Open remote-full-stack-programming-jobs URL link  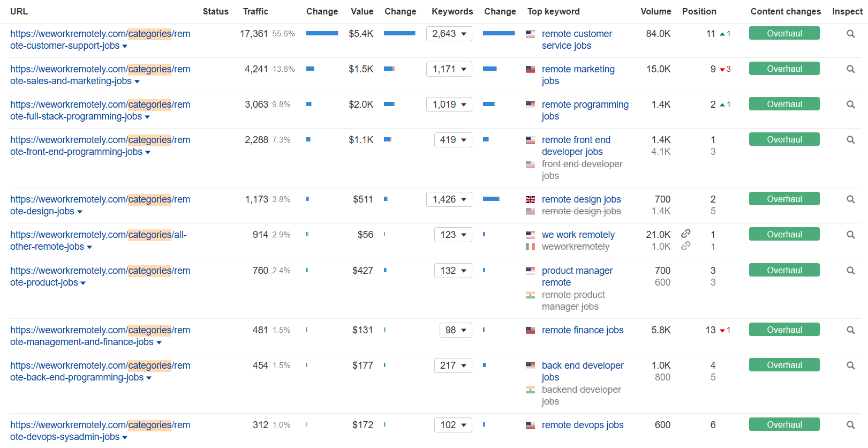[100, 110]
